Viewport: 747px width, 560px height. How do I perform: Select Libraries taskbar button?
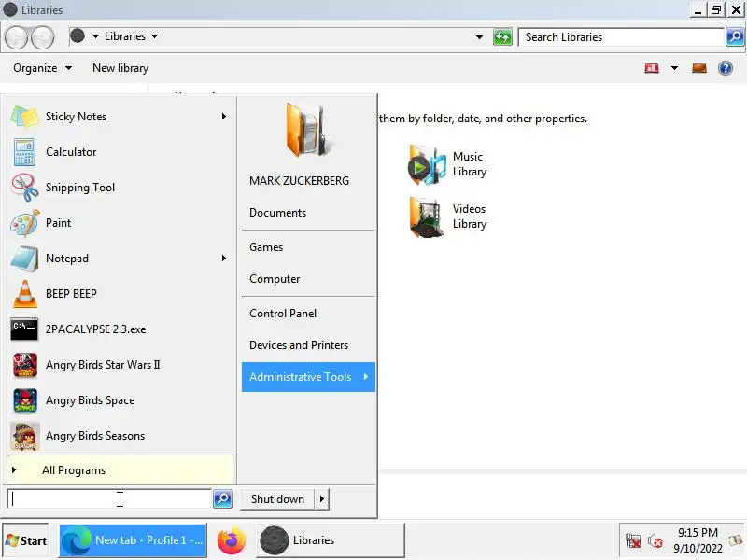331,540
